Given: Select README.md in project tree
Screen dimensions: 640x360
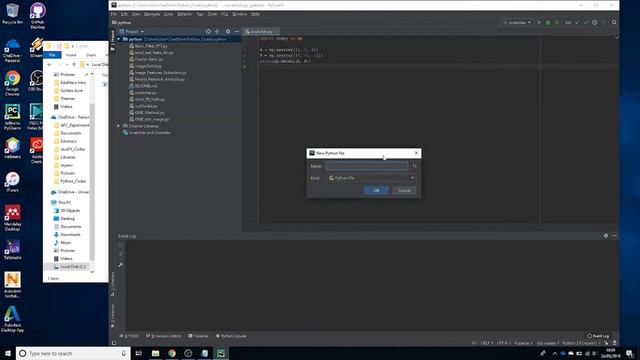Looking at the screenshot, I should click(x=143, y=86).
